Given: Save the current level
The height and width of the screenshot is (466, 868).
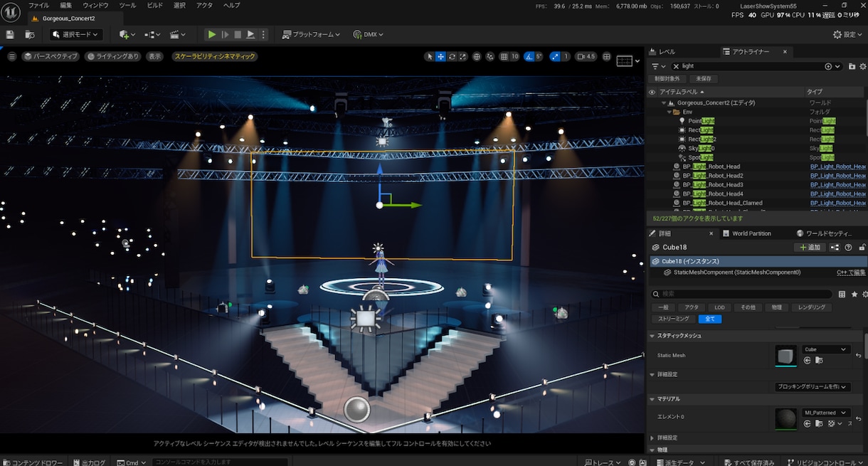Looking at the screenshot, I should (10, 34).
